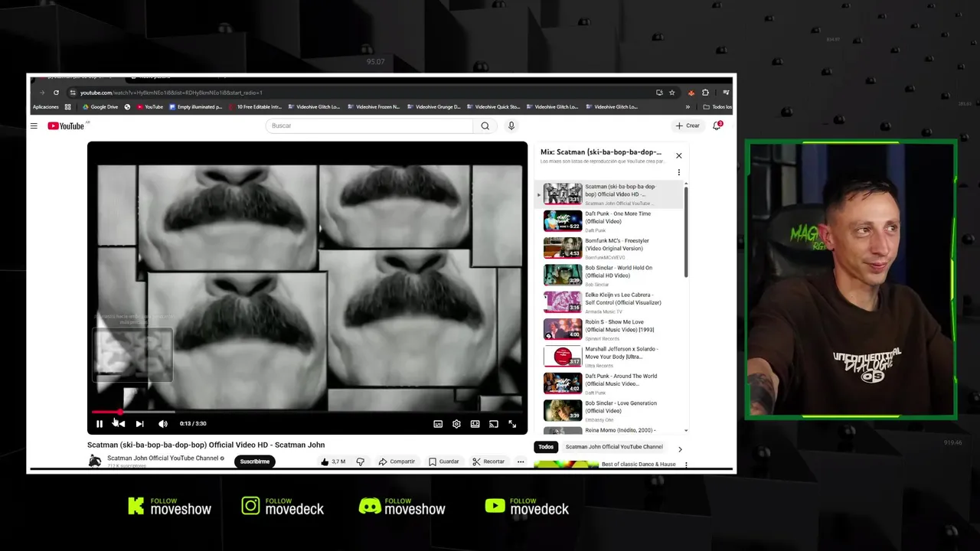Bookmark this page with star icon

(x=672, y=93)
